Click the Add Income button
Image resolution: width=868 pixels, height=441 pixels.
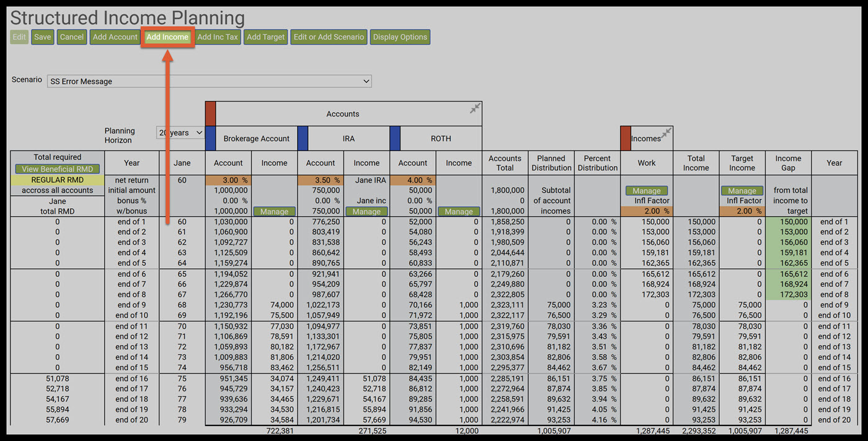167,37
